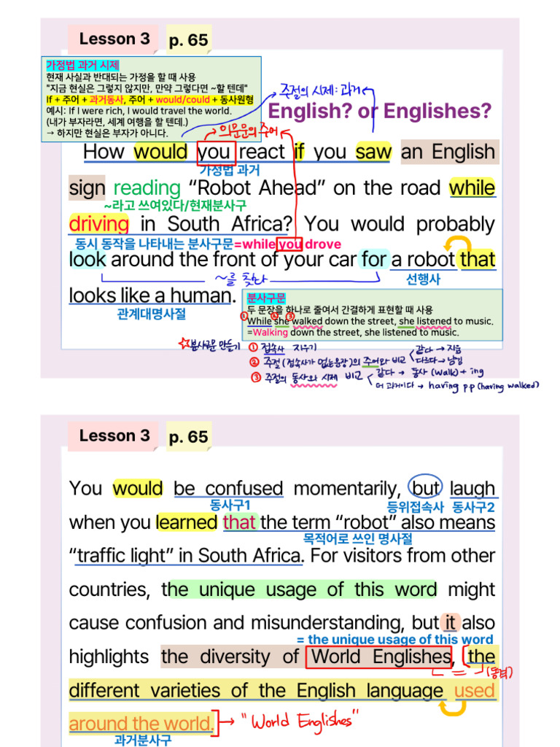
Task: Click the blue label "동사구2"
Action: tap(473, 507)
